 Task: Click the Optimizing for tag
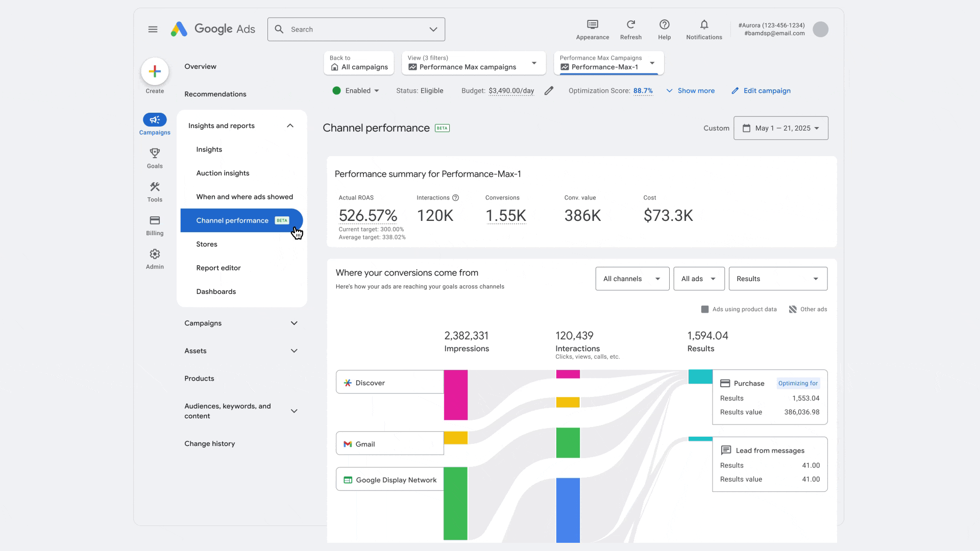(798, 383)
